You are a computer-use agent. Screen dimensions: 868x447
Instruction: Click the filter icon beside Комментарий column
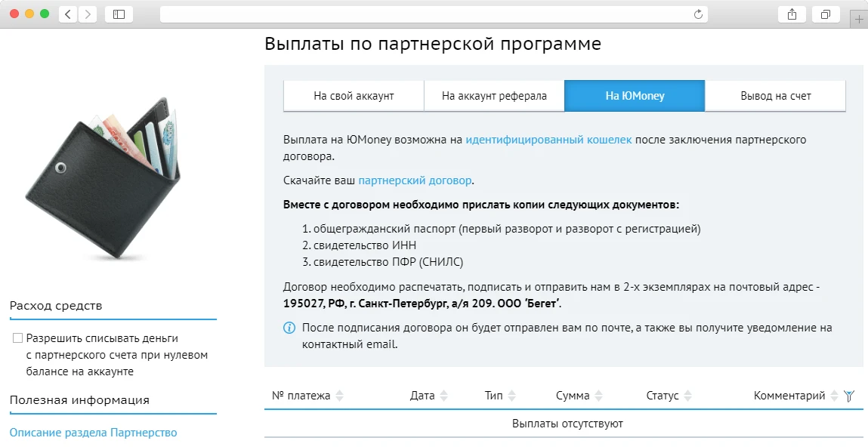[x=849, y=395]
